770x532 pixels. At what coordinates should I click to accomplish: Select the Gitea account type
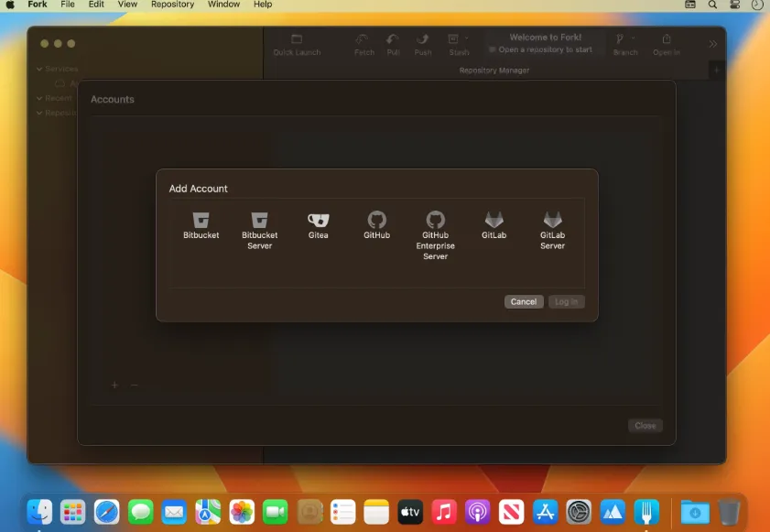[319, 226]
